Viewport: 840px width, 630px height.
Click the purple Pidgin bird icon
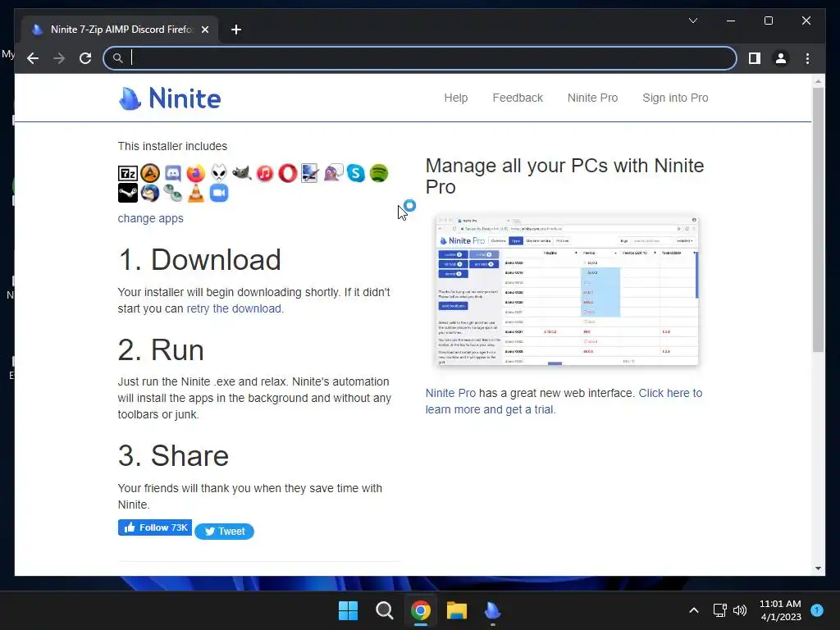pos(333,173)
